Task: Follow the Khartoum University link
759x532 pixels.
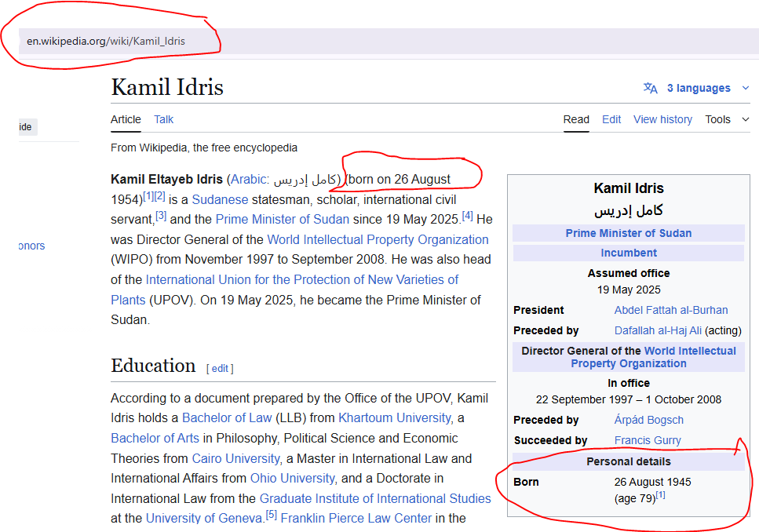Action: 395,417
